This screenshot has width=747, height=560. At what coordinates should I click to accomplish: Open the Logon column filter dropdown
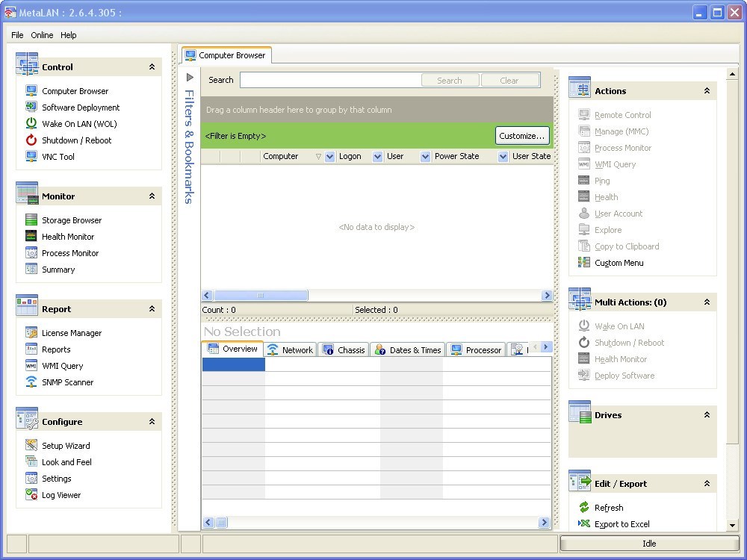tap(377, 156)
